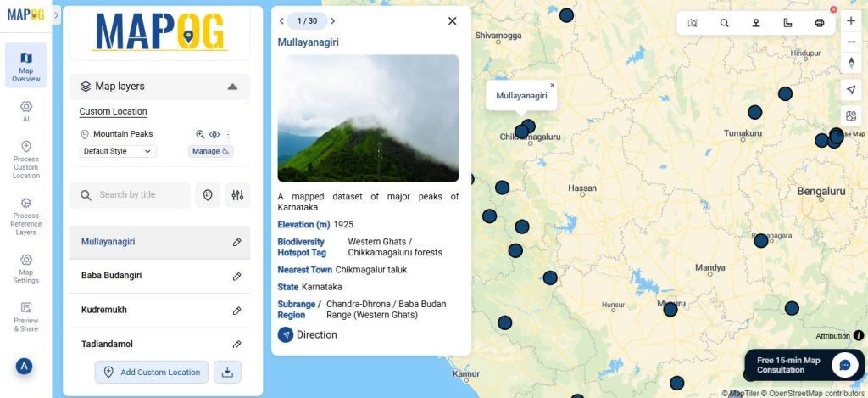The height and width of the screenshot is (398, 868).
Task: Open the chat bubble for map consultation
Action: coord(845,365)
